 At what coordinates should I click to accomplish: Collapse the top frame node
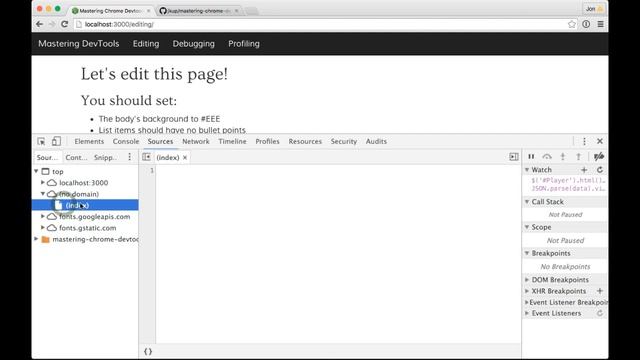(36, 171)
